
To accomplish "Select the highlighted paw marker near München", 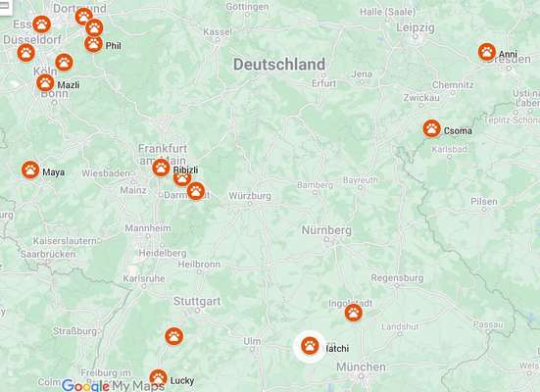I will [310, 346].
